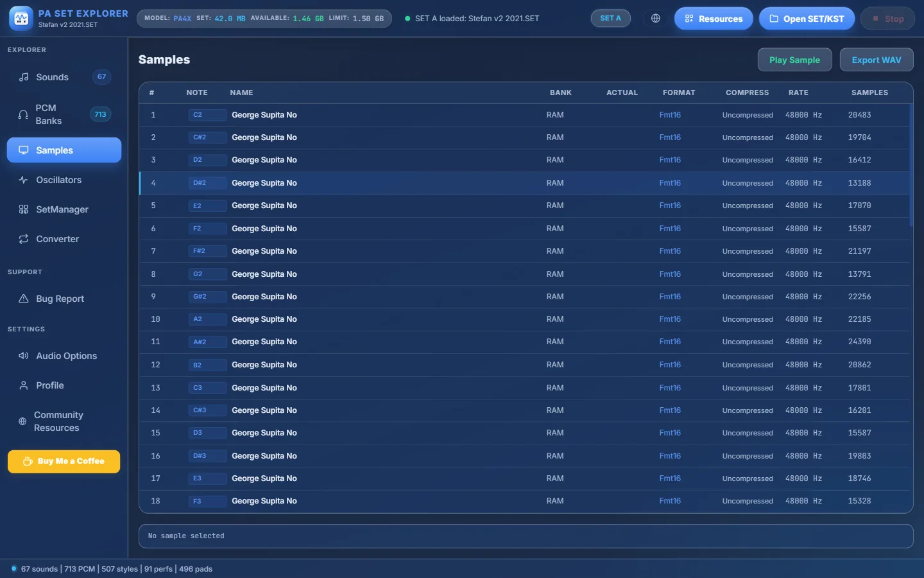Click the Export WAV button
This screenshot has height=578, width=924.
click(x=877, y=60)
